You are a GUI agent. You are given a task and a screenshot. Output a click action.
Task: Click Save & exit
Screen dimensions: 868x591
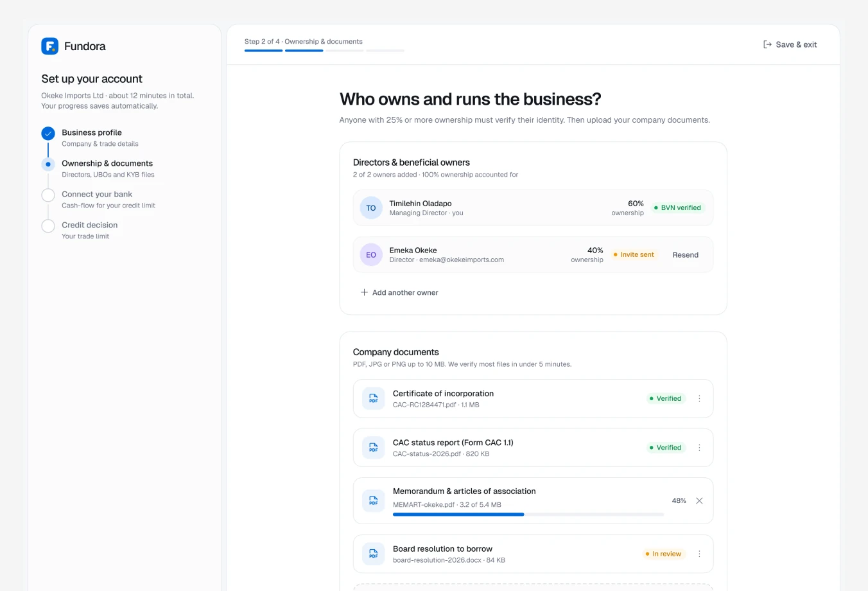point(790,44)
